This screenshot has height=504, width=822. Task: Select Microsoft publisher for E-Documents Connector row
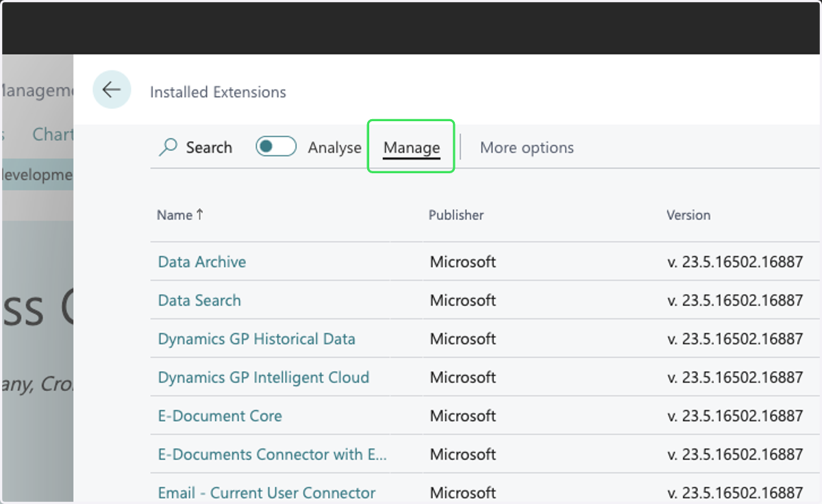click(x=463, y=454)
